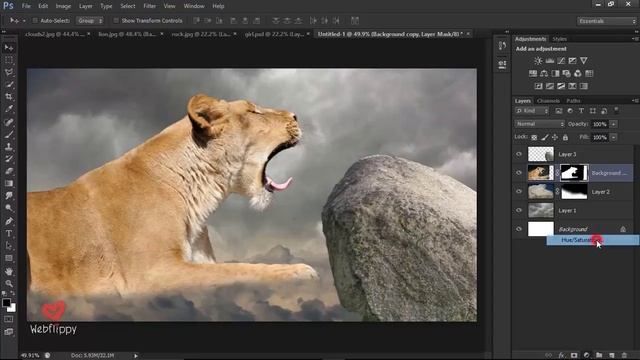The height and width of the screenshot is (360, 640).
Task: Enable Show Transform Controls checkbox
Action: (x=116, y=20)
